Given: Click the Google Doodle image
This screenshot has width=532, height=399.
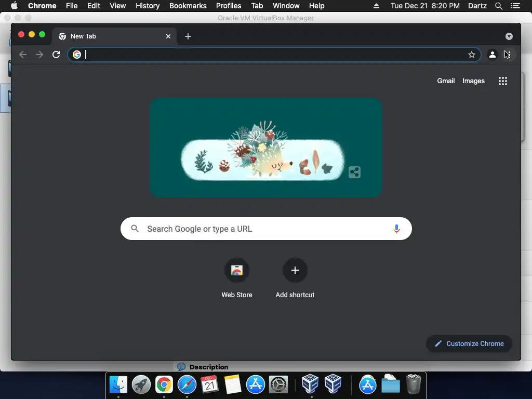Looking at the screenshot, I should click(x=266, y=148).
